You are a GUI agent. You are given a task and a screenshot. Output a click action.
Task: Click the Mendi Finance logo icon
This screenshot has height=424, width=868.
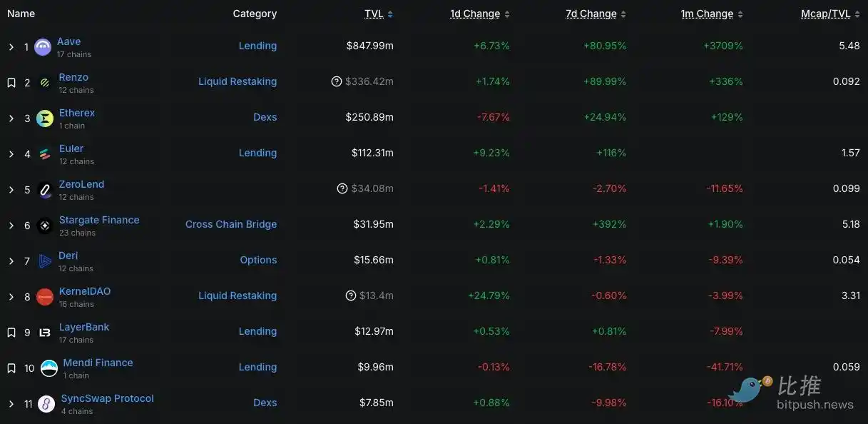(49, 368)
